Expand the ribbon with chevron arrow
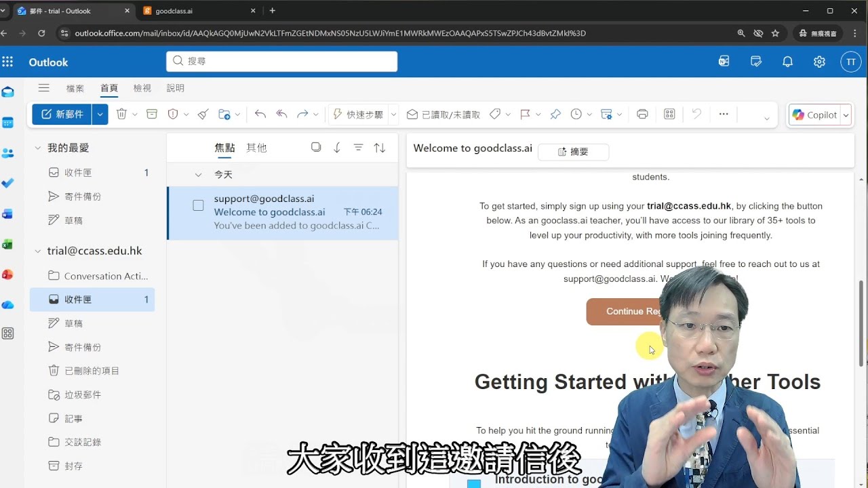The height and width of the screenshot is (488, 868). point(766,118)
